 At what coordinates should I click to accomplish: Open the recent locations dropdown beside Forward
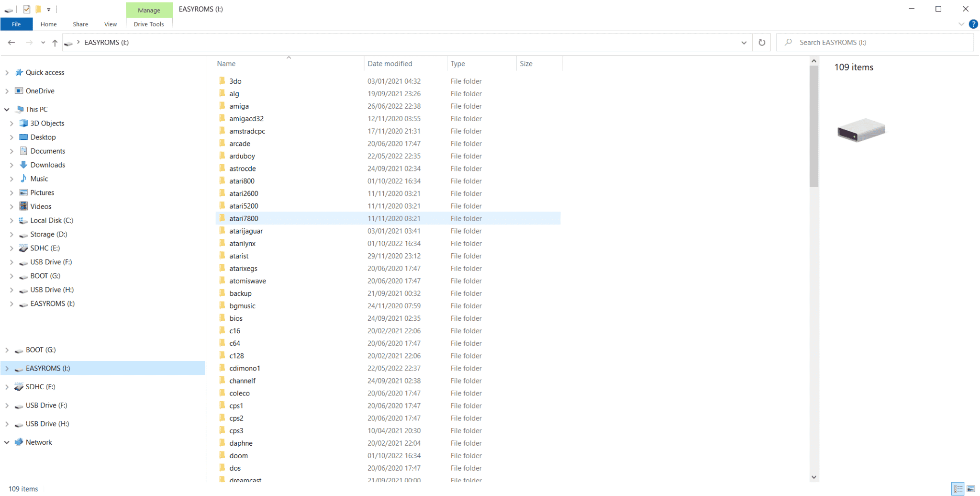[43, 43]
